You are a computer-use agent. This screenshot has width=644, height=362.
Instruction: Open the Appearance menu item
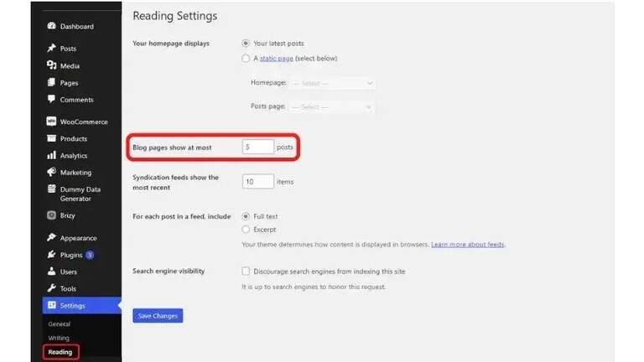pyautogui.click(x=79, y=238)
